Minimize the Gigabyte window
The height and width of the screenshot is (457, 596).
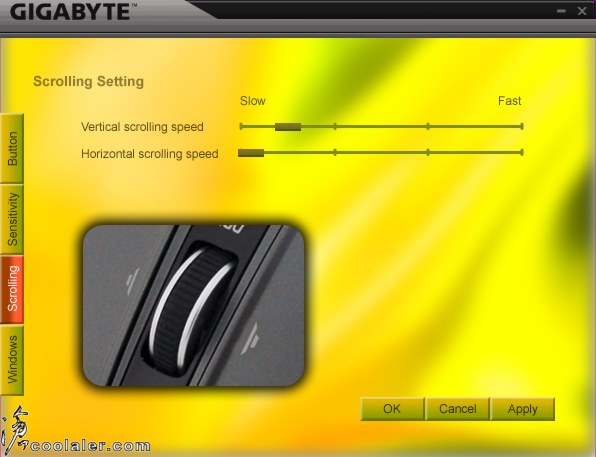(x=561, y=11)
